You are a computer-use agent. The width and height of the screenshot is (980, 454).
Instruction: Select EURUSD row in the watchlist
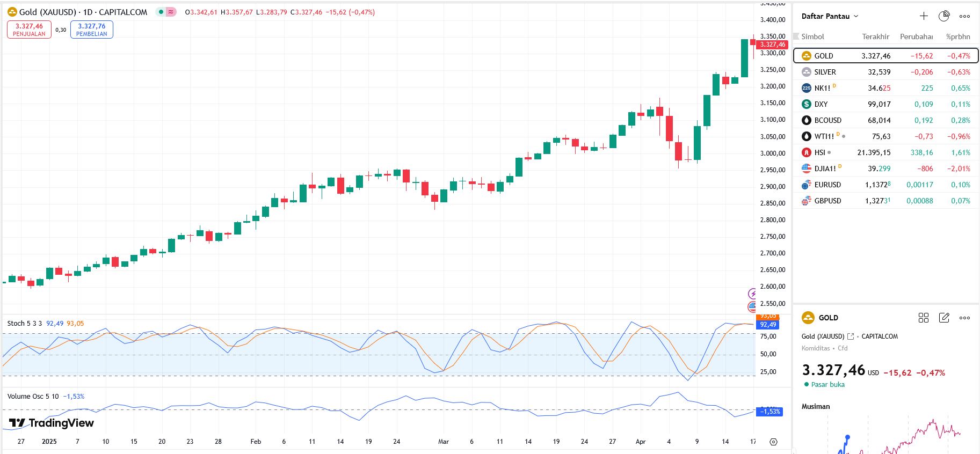827,185
